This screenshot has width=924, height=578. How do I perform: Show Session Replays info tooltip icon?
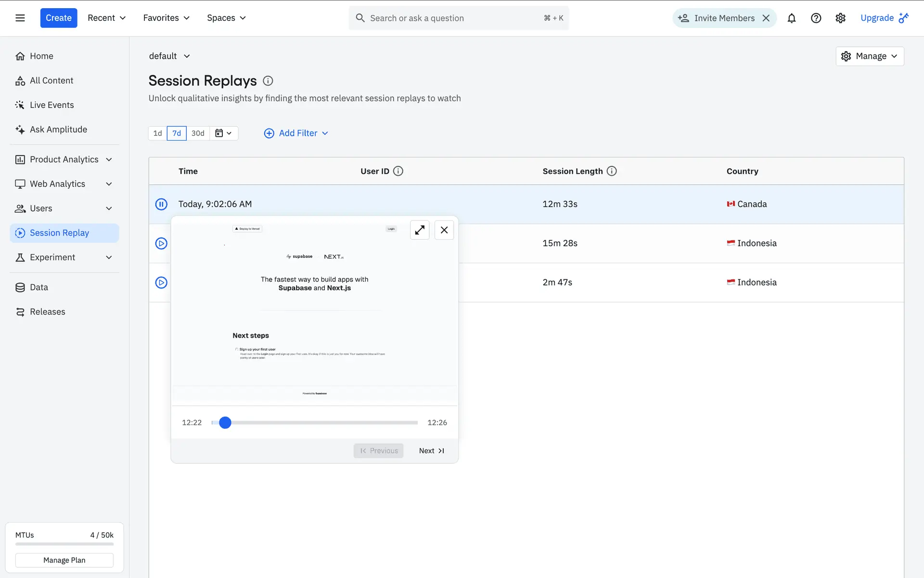(268, 81)
